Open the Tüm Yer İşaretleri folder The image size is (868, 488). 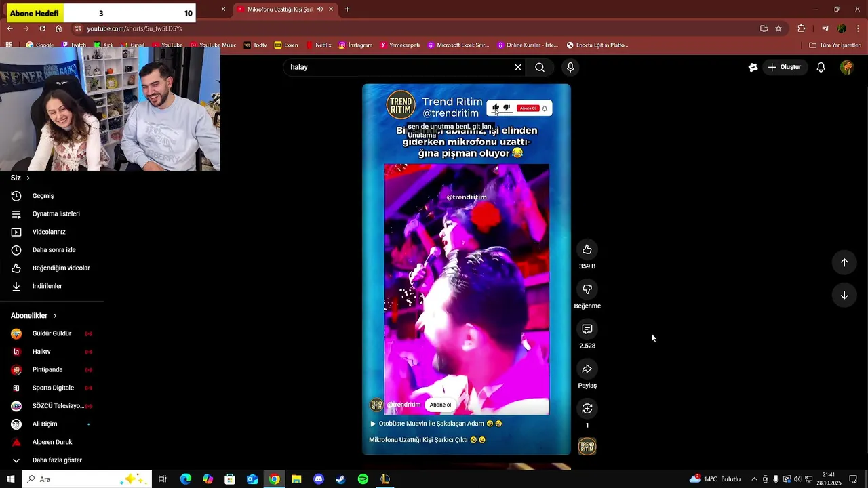[835, 45]
